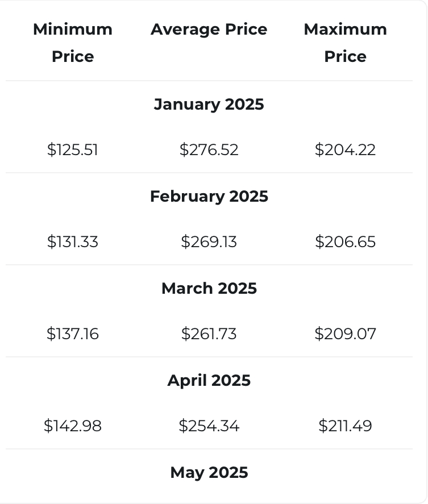The width and height of the screenshot is (428, 504).
Task: Click April minimum price $142.98
Action: (x=73, y=426)
